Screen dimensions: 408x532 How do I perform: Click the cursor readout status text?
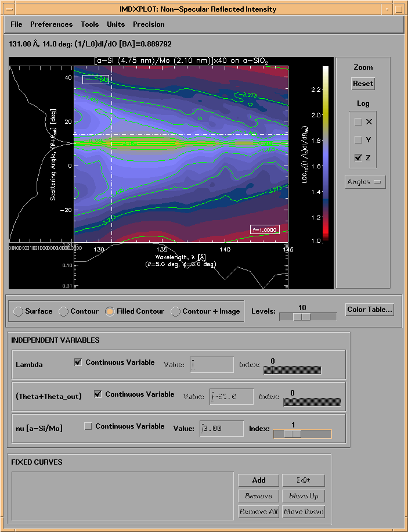pyautogui.click(x=91, y=44)
